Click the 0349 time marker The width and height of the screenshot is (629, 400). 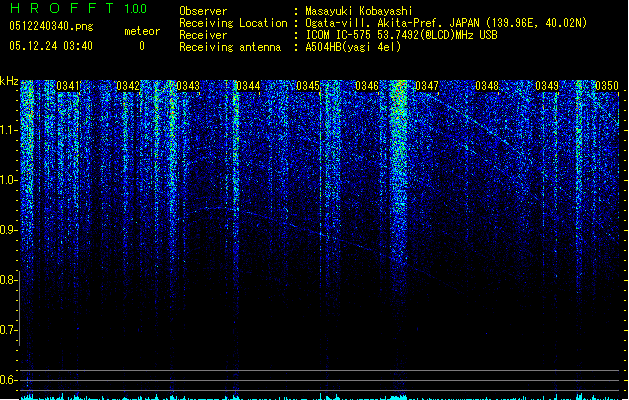click(547, 86)
